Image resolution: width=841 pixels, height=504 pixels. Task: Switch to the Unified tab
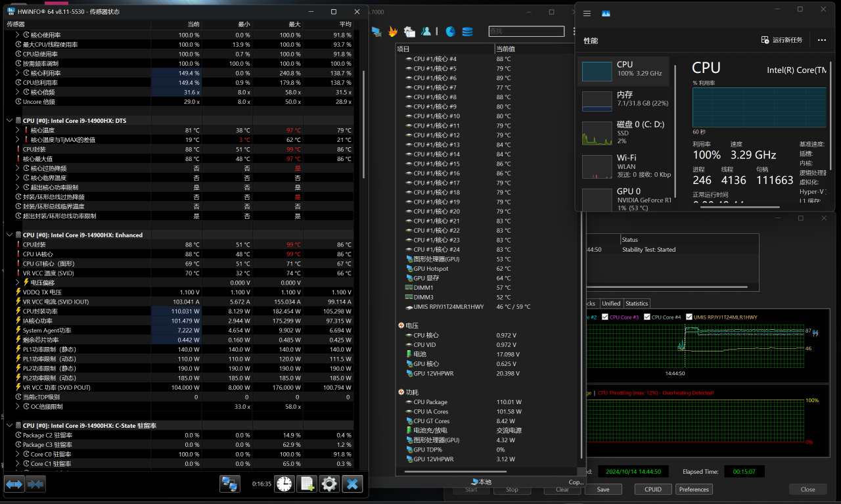pyautogui.click(x=610, y=304)
